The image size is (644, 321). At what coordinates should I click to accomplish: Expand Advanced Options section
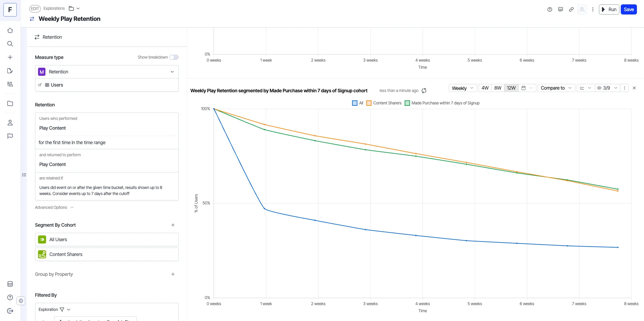[54, 207]
